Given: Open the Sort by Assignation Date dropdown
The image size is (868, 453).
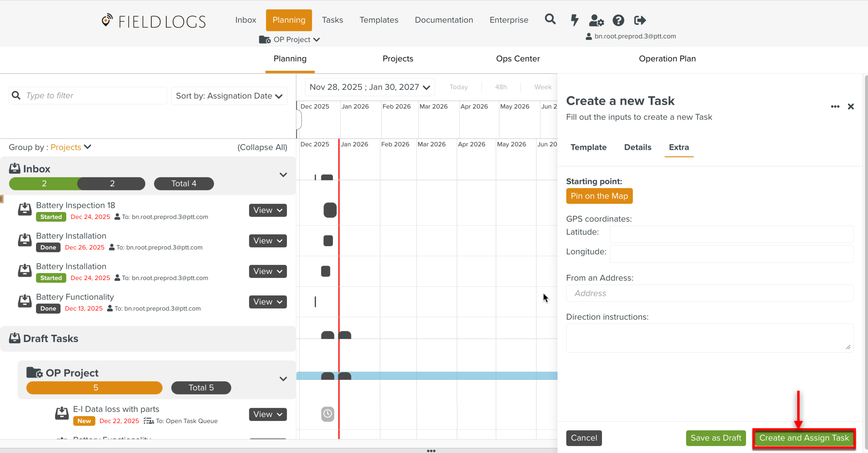Looking at the screenshot, I should [x=229, y=96].
